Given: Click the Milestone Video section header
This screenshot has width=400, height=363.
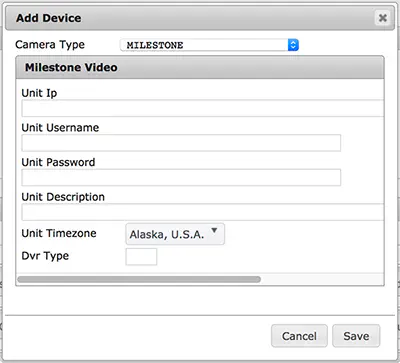Looking at the screenshot, I should (200, 67).
